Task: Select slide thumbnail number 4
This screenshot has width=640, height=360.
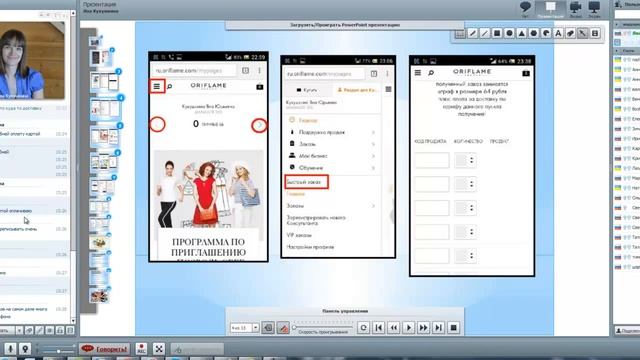Action: pyautogui.click(x=105, y=109)
